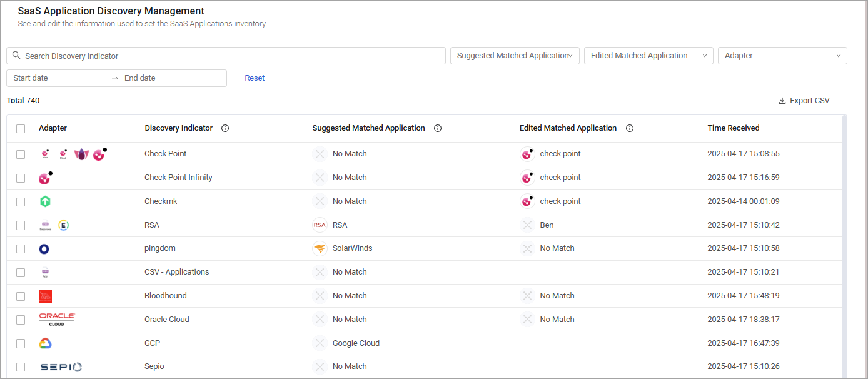Select the Check Point Infinity row checkbox

[21, 178]
